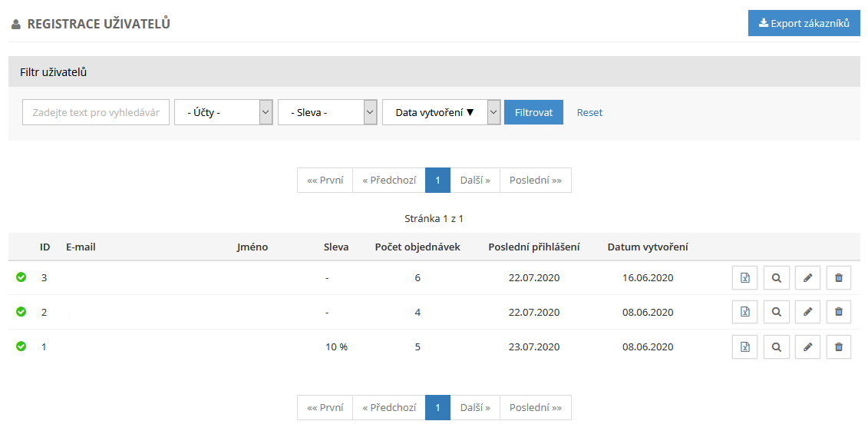The image size is (868, 431).
Task: Edit user ID 3 with pencil icon
Action: [x=807, y=277]
